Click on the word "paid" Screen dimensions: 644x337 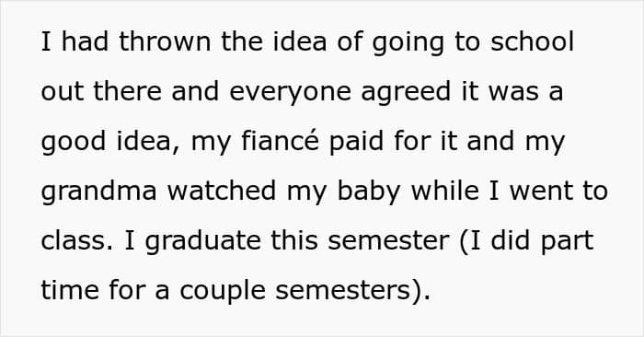click(x=357, y=142)
